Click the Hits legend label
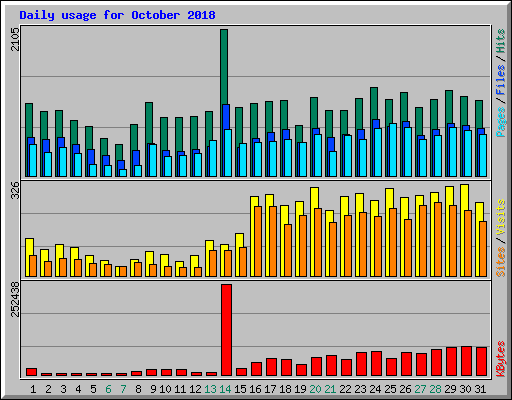 point(501,41)
